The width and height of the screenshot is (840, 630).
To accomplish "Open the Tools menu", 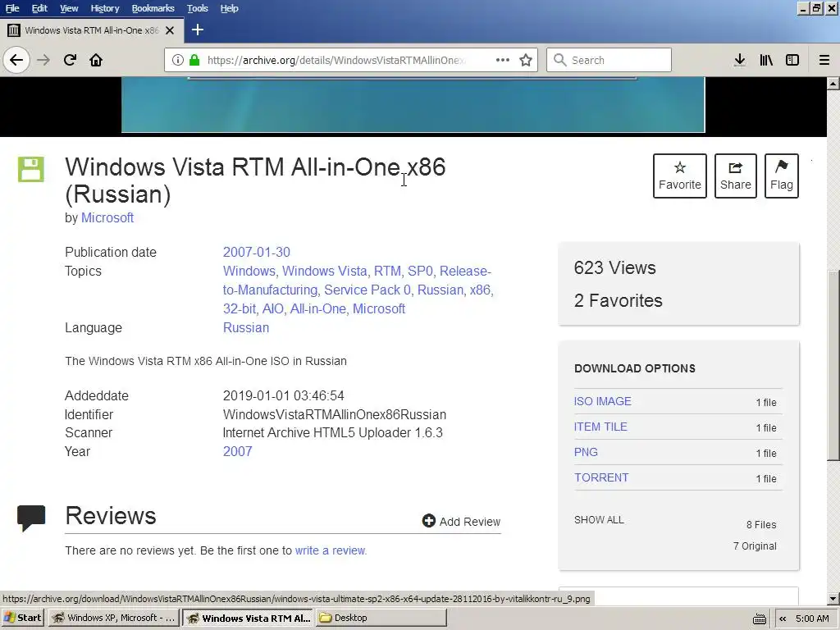I will pyautogui.click(x=197, y=8).
